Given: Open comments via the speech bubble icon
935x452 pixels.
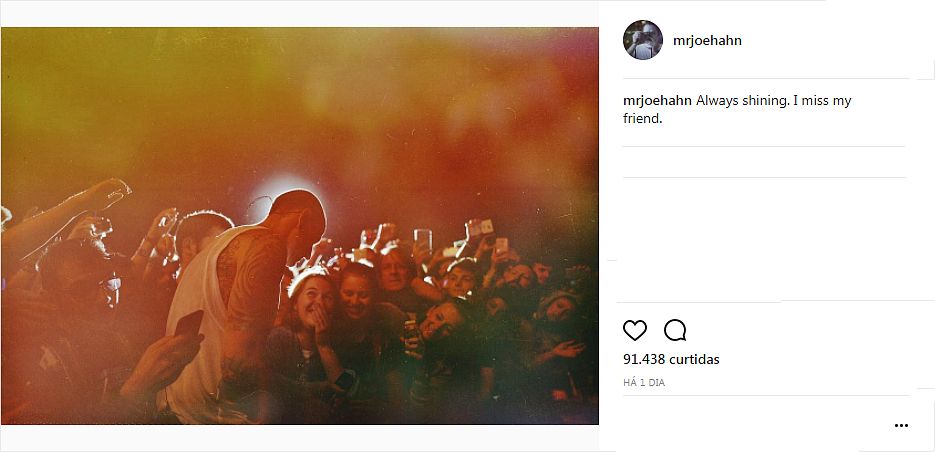Looking at the screenshot, I should (x=675, y=330).
